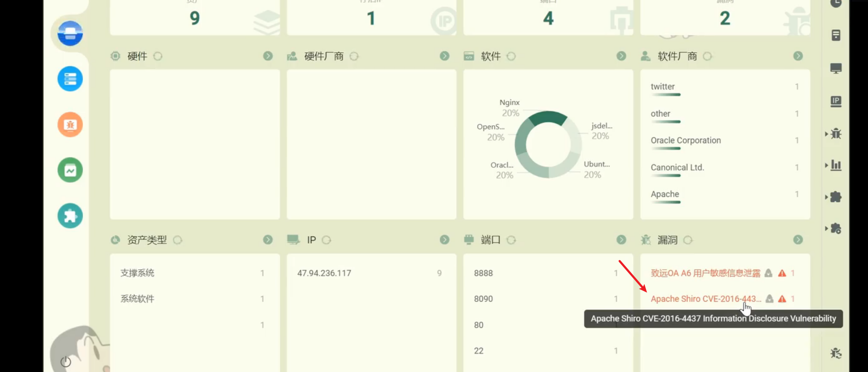Open the Apache Shiro CVE-2016-4437 vulnerability link
868x372 pixels.
706,299
